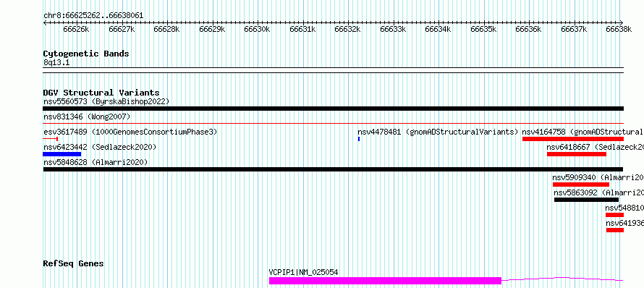Open the nsv5863092 Almarri variant label
Image resolution: width=644 pixels, height=288 pixels.
pyautogui.click(x=599, y=193)
